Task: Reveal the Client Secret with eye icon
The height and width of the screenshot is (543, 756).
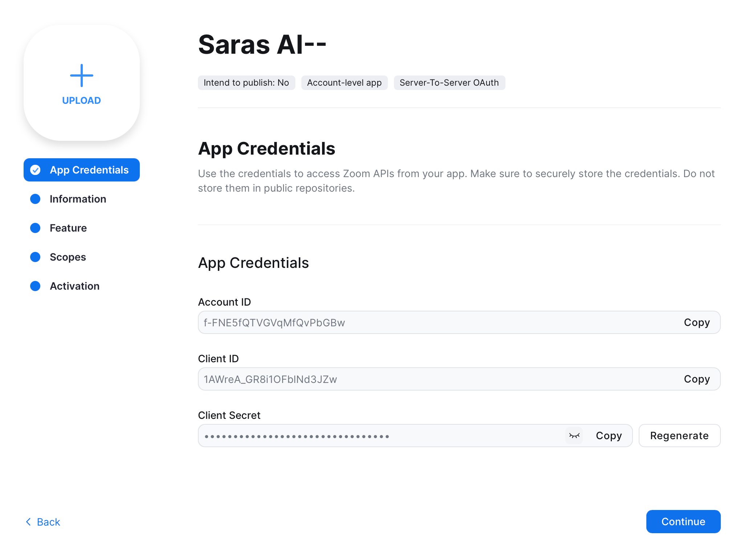Action: click(x=574, y=436)
